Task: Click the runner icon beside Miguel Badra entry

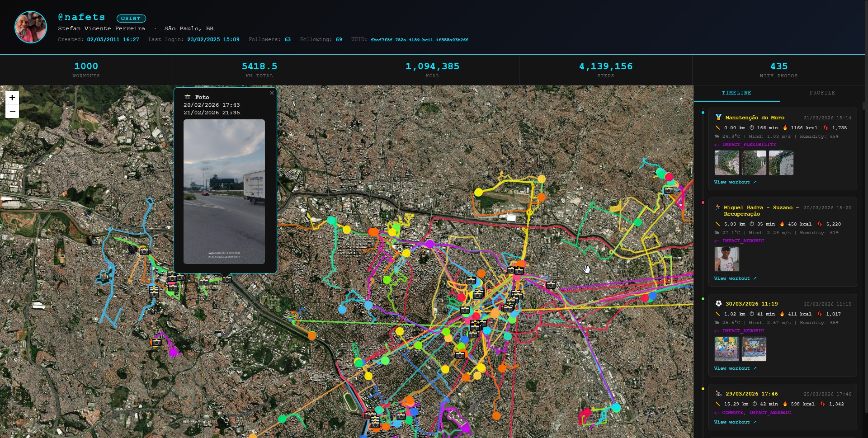Action: click(x=718, y=207)
